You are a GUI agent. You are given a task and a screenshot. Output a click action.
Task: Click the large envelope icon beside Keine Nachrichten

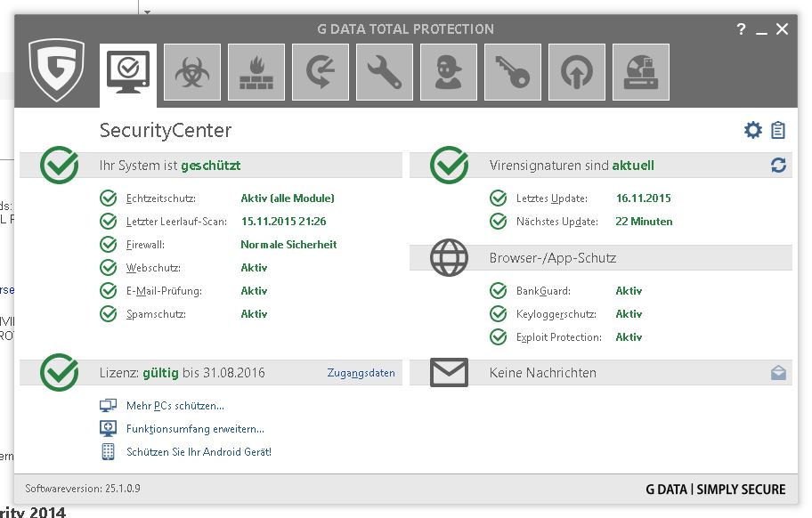[449, 372]
